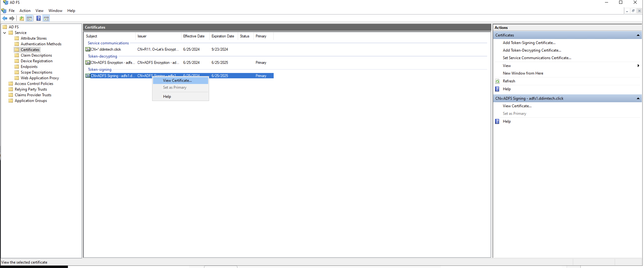Screen dimensions: 644x268
Task: Sort by the Subject column header
Action: point(110,36)
